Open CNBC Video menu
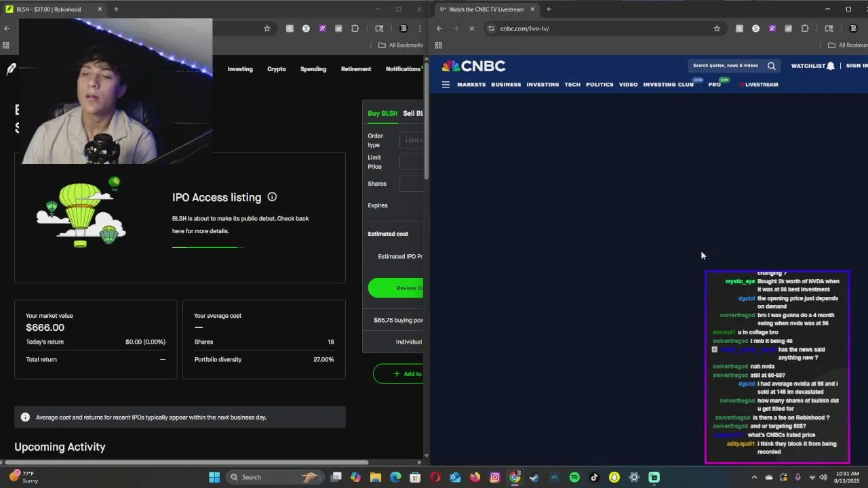 point(628,85)
